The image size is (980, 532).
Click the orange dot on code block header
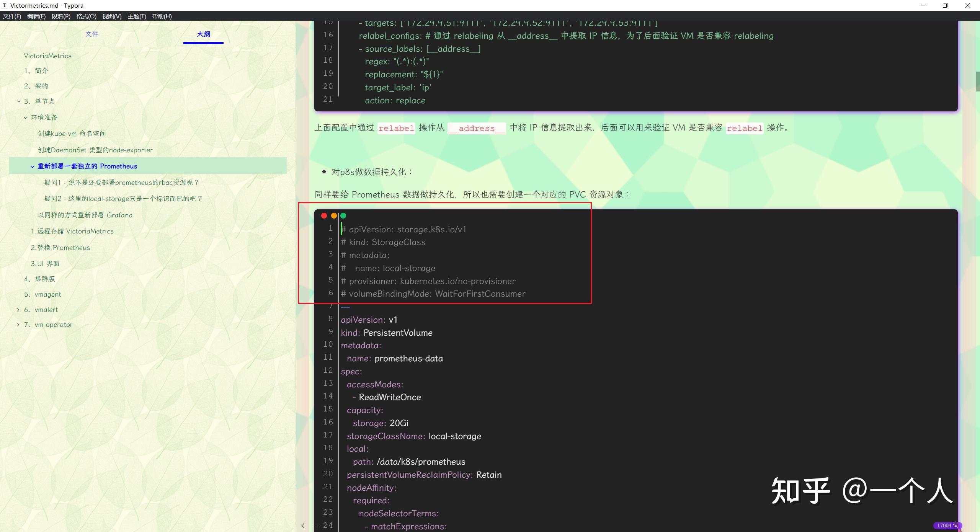tap(334, 216)
